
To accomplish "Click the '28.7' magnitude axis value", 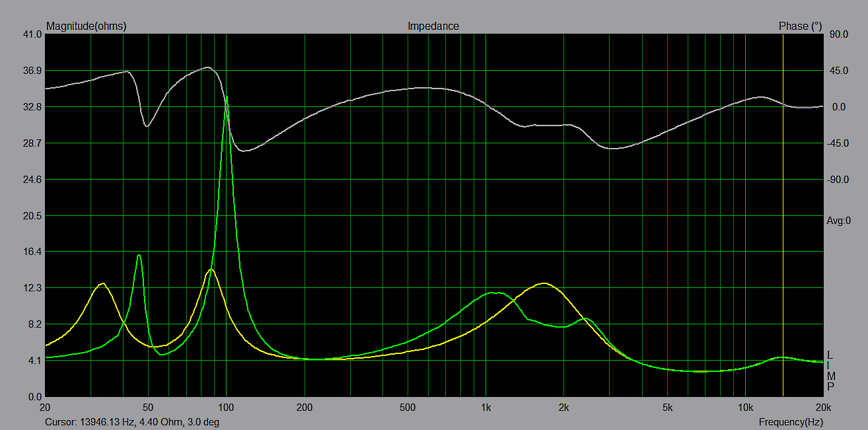I will (x=32, y=143).
